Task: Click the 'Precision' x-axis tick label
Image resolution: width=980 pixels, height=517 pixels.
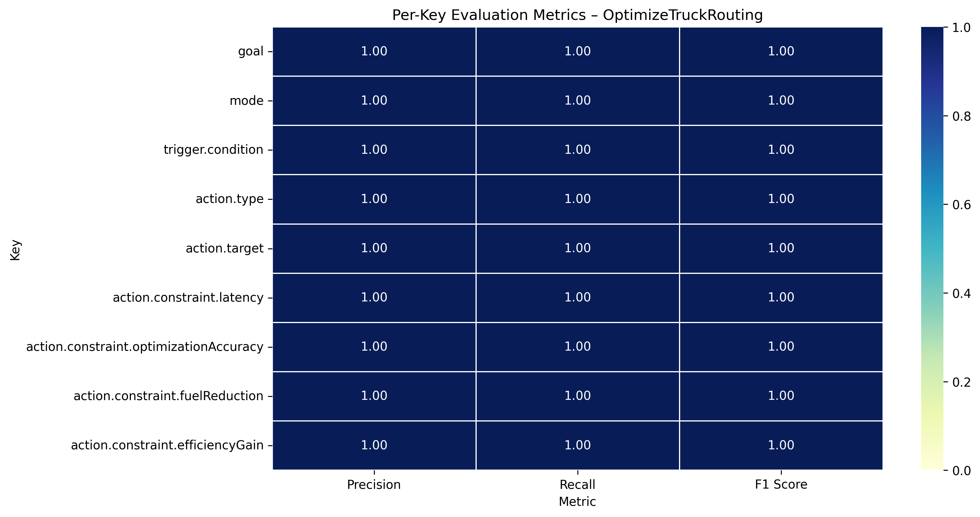Action: 374,485
